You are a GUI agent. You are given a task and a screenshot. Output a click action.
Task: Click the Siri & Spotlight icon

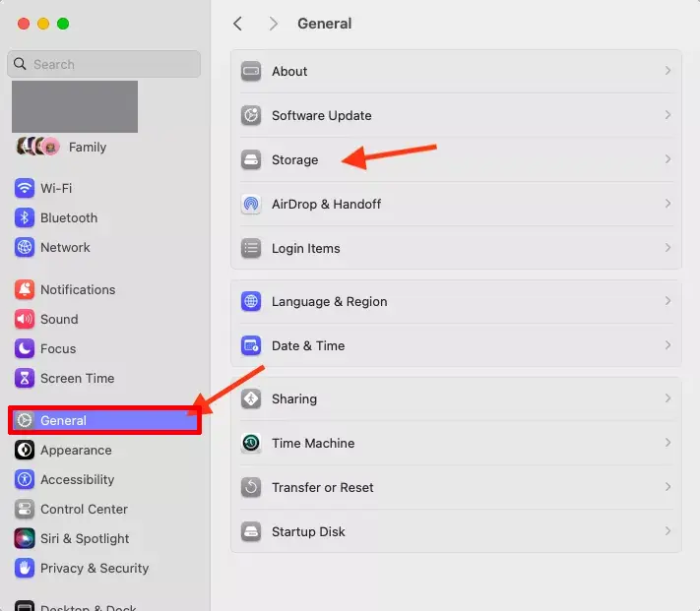point(25,538)
